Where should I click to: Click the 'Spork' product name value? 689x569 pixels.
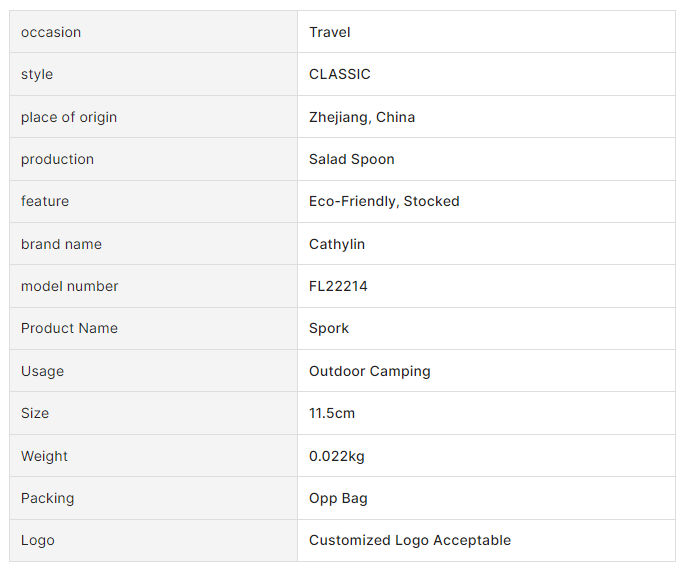point(329,328)
